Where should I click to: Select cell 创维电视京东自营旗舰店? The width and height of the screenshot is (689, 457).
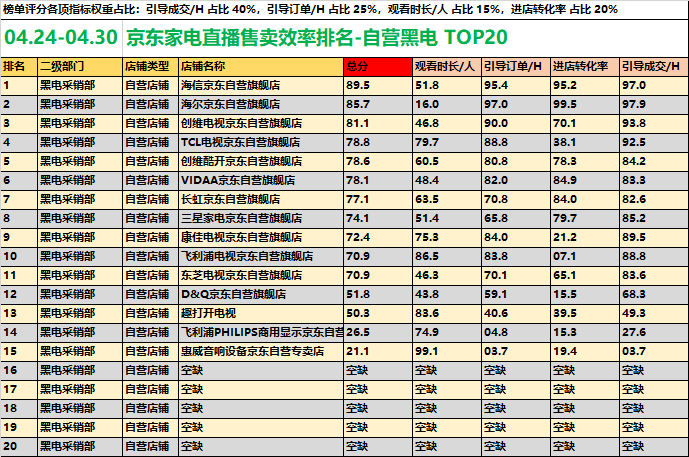(x=261, y=123)
